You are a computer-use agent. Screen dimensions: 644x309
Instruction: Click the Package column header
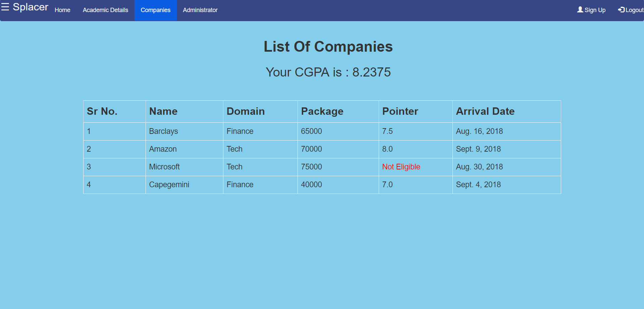pos(322,111)
